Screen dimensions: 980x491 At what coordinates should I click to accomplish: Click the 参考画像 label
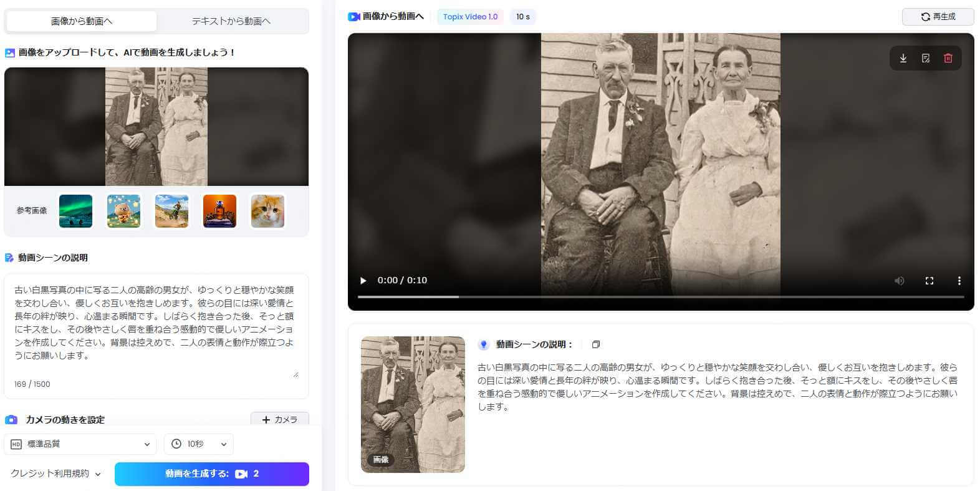coord(32,211)
